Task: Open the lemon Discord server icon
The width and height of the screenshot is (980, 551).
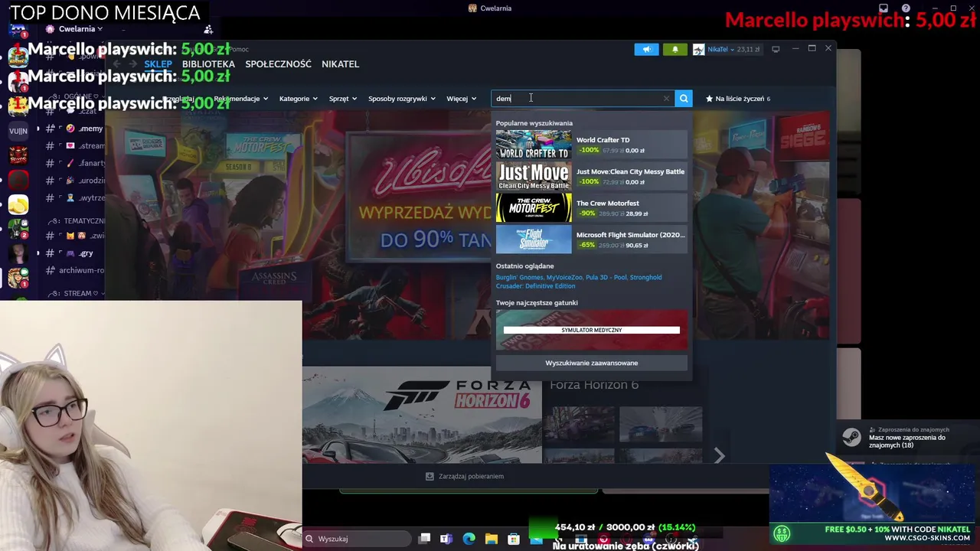Action: (x=18, y=204)
